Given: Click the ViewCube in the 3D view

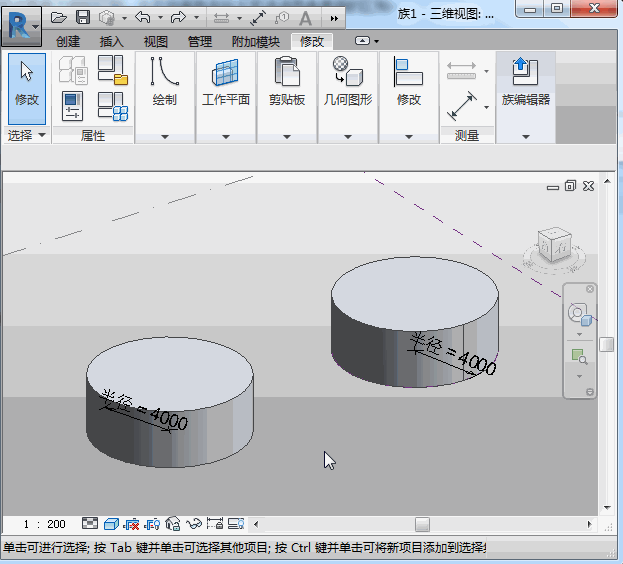Looking at the screenshot, I should 553,245.
